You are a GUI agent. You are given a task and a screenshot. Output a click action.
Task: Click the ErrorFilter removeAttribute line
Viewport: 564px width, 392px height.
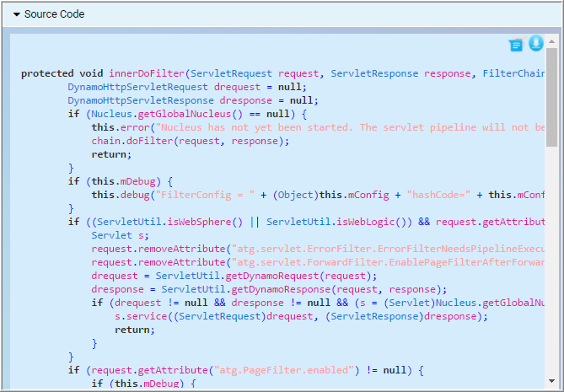pyautogui.click(x=318, y=249)
